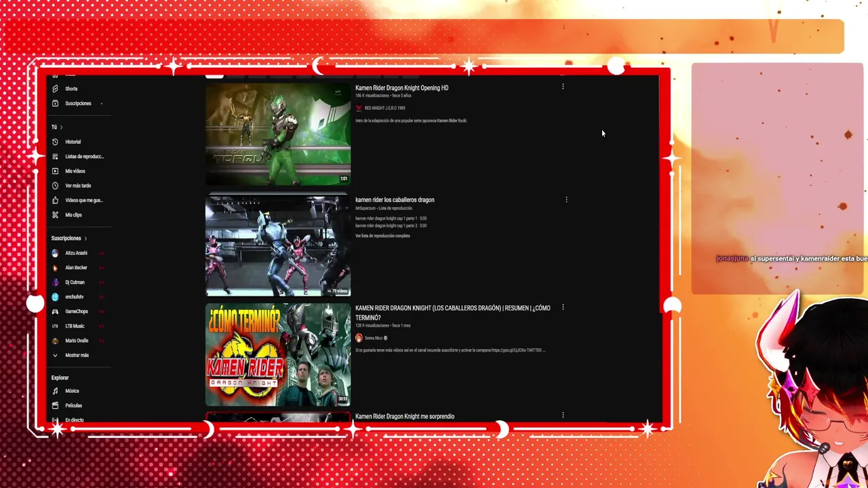
Task: Expand the Suscripciones section heading
Action: [x=68, y=239]
